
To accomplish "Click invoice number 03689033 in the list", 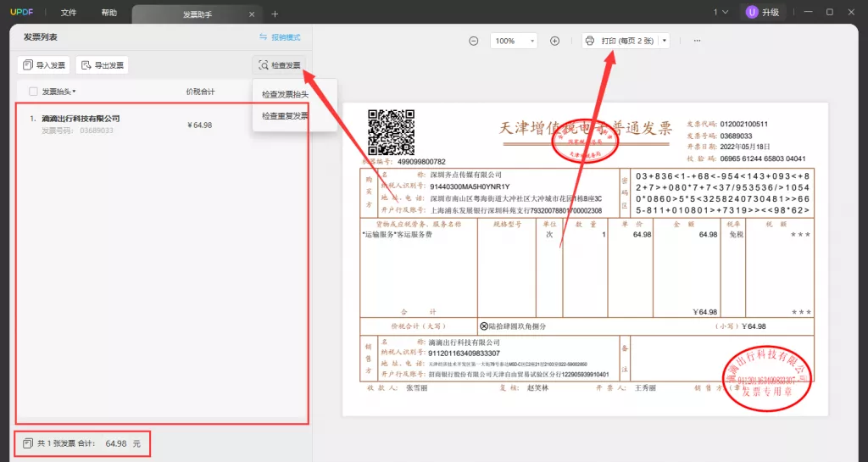I will pos(97,131).
